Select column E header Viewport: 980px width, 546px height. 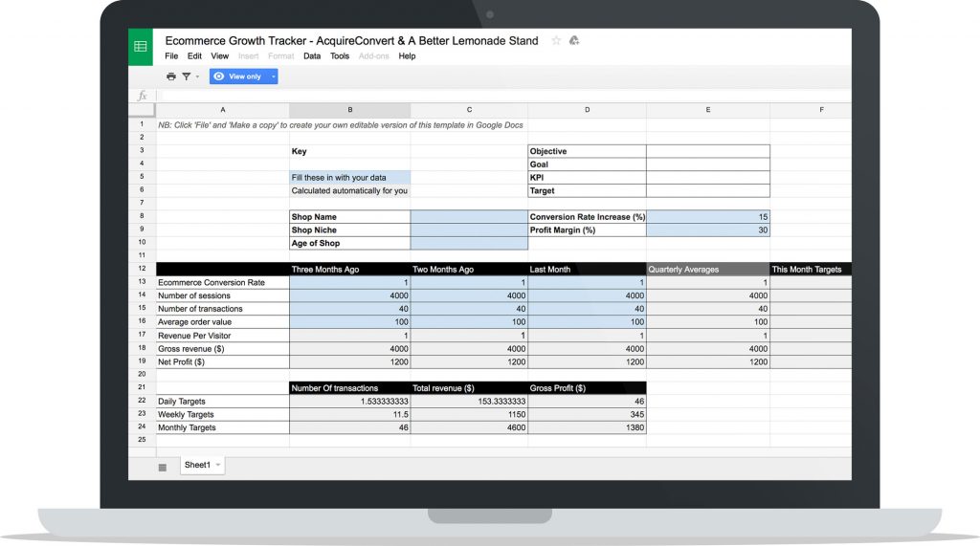[x=708, y=110]
